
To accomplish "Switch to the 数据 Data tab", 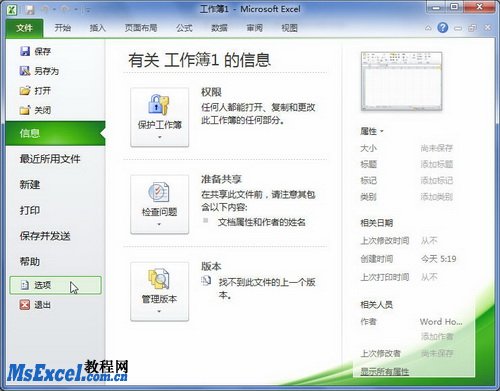I will coord(219,28).
